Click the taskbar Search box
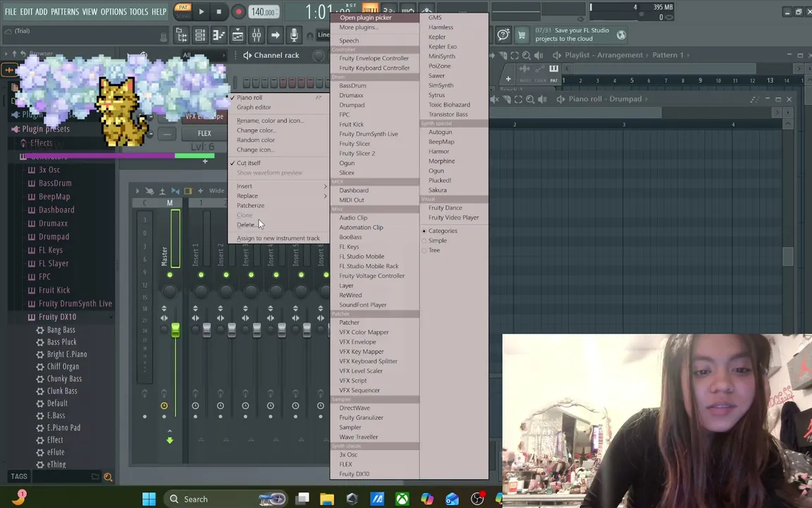The height and width of the screenshot is (508, 812). [226, 500]
